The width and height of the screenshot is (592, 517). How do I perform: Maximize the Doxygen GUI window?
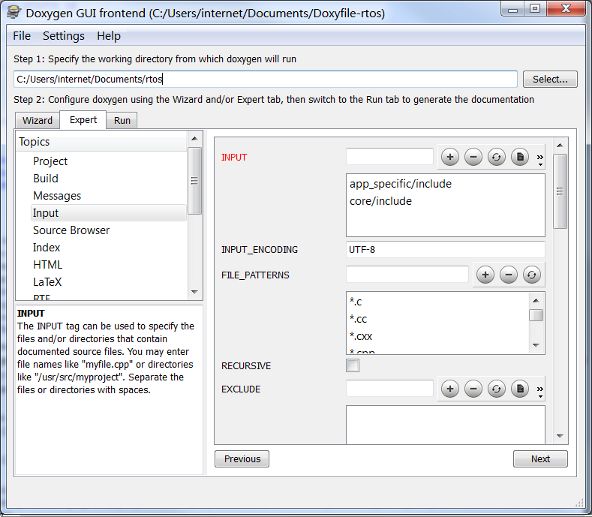(535, 9)
